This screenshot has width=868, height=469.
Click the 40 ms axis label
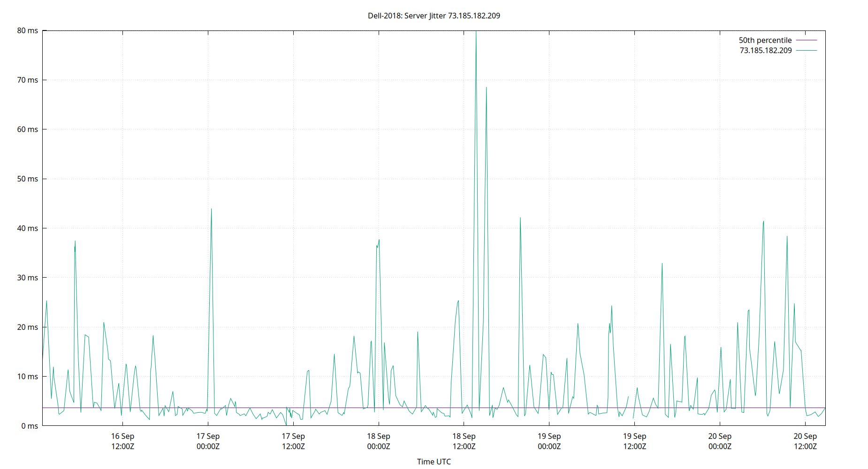[x=27, y=228]
